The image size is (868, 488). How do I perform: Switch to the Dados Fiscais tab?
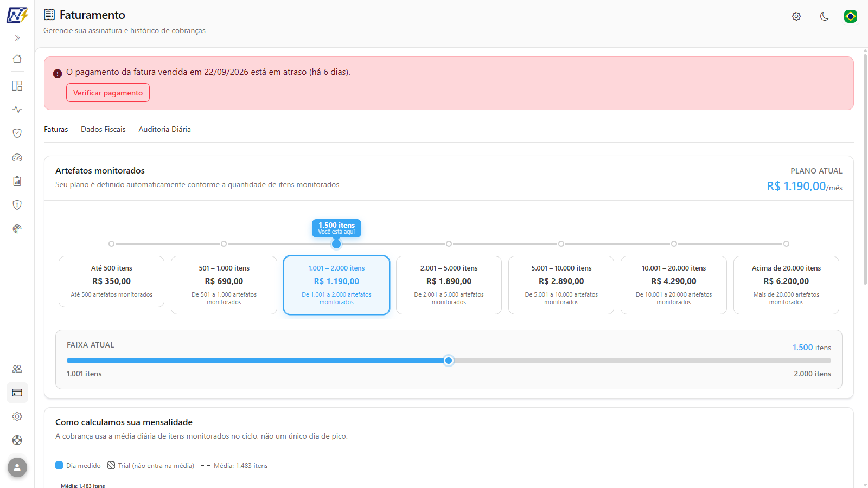[x=103, y=130]
